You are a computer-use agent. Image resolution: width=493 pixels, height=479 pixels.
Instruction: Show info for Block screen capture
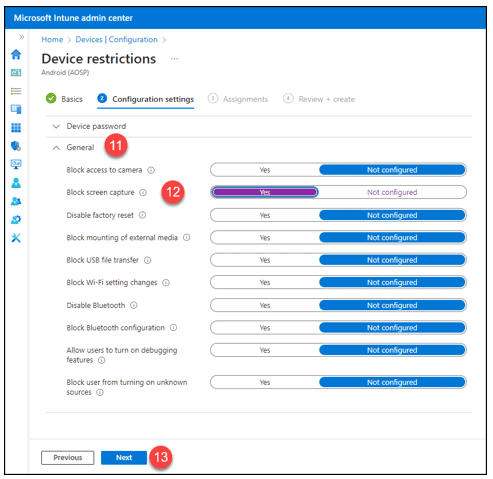coord(143,193)
